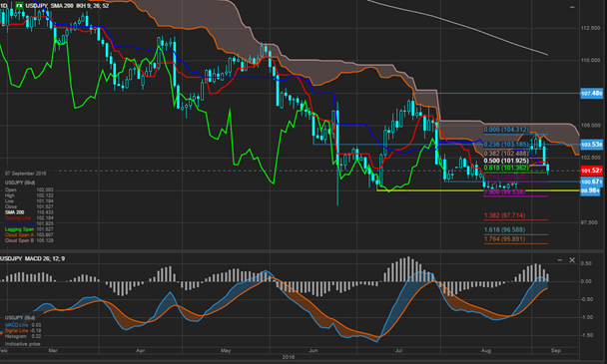Click Fibonacci level 0.618 (101.362) label

506,168
